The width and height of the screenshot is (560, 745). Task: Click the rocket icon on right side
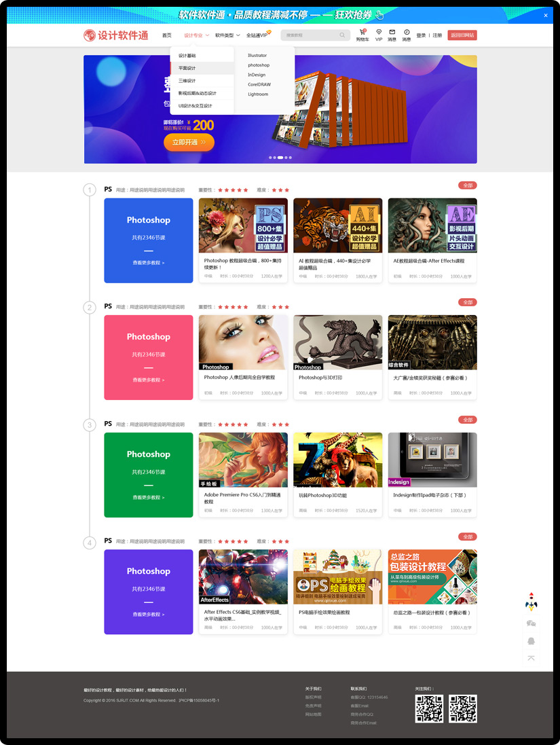pos(531,602)
